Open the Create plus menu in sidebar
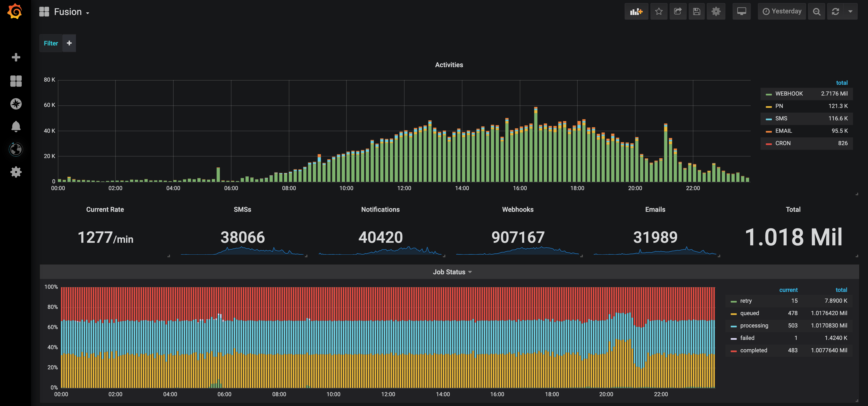 coord(16,57)
